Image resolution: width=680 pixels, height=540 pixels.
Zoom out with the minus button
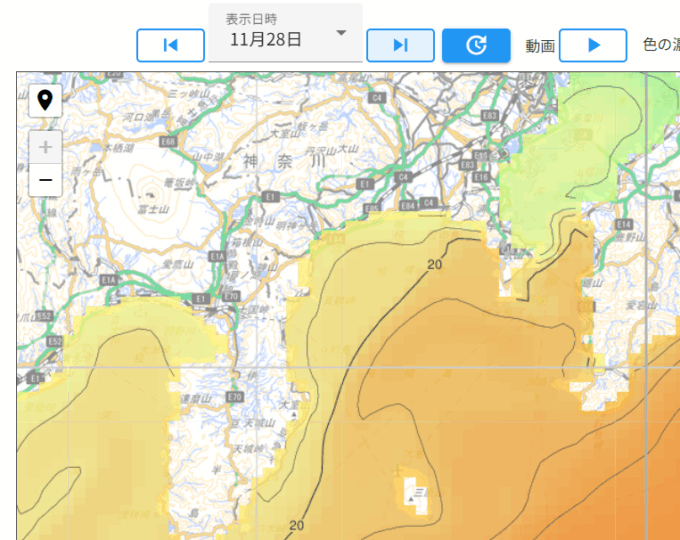point(45,180)
